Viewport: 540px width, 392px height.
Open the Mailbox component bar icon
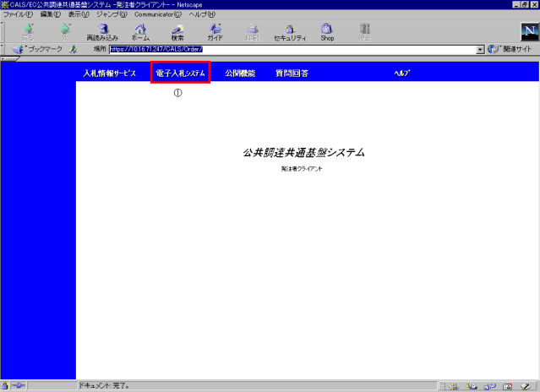[x=472, y=386]
